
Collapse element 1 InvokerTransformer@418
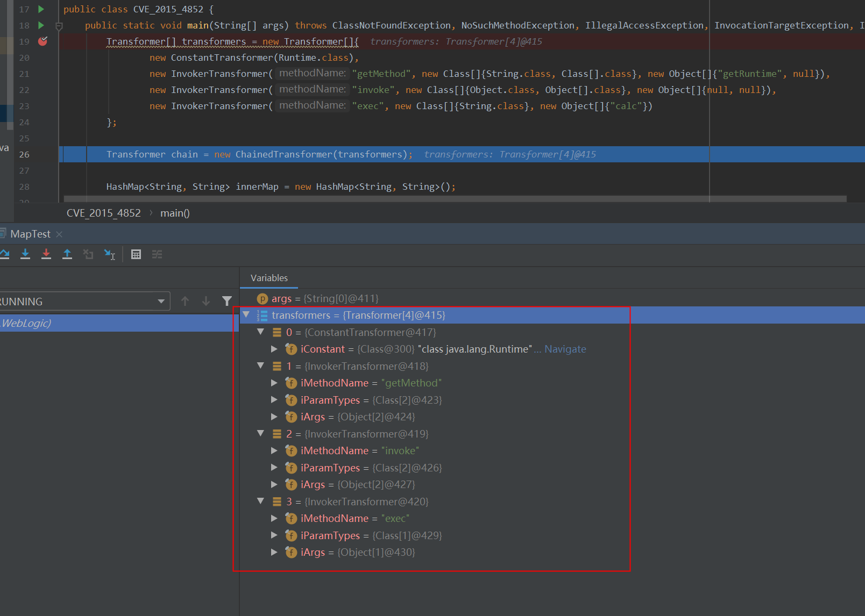261,366
